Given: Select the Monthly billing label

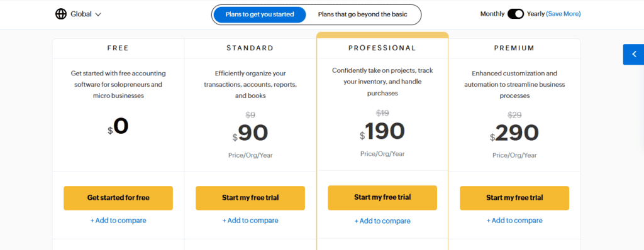Looking at the screenshot, I should pyautogui.click(x=492, y=14).
